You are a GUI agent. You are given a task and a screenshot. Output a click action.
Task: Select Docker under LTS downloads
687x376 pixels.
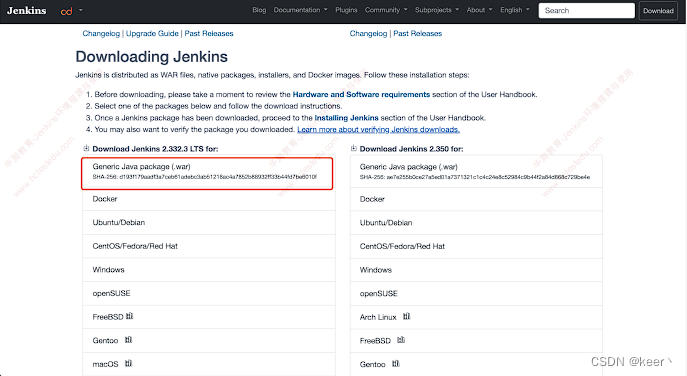tap(209, 199)
